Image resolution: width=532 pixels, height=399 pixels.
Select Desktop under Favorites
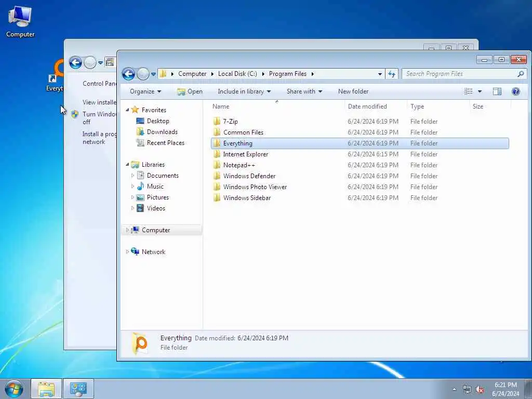coord(157,121)
